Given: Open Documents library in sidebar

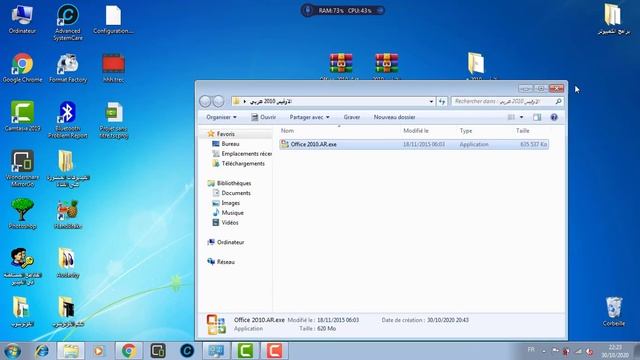Looking at the screenshot, I should pyautogui.click(x=231, y=193).
